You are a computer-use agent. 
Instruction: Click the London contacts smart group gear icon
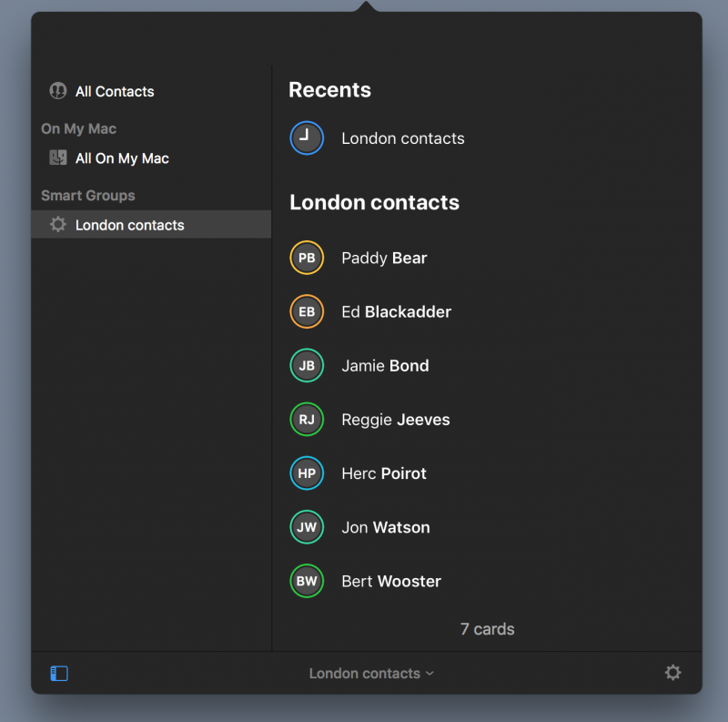click(x=58, y=224)
